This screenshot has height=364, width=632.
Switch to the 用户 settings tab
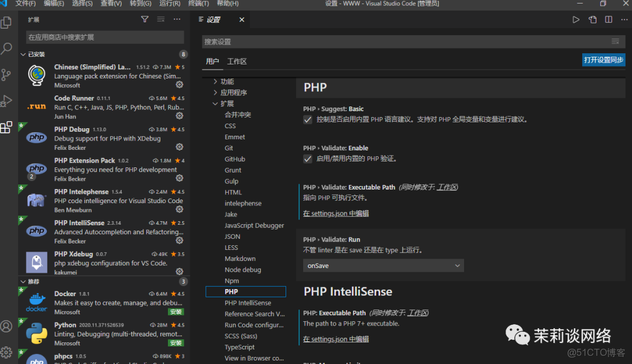pyautogui.click(x=212, y=61)
